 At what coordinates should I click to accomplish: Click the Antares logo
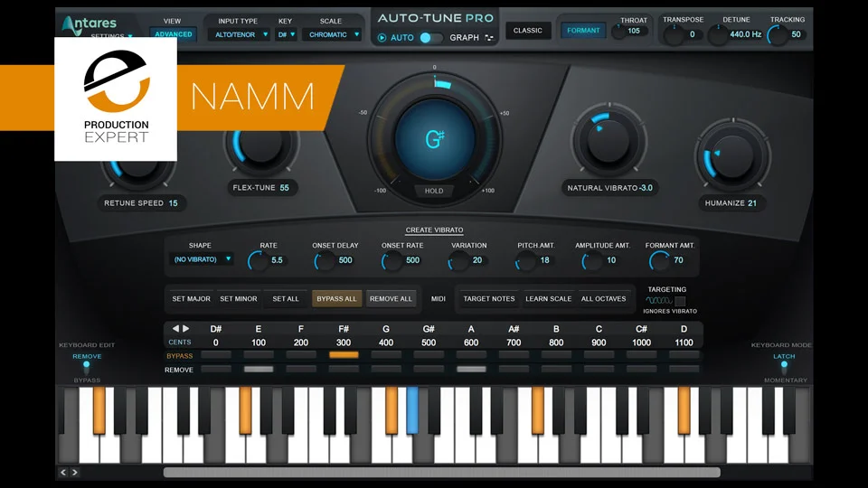coord(90,23)
